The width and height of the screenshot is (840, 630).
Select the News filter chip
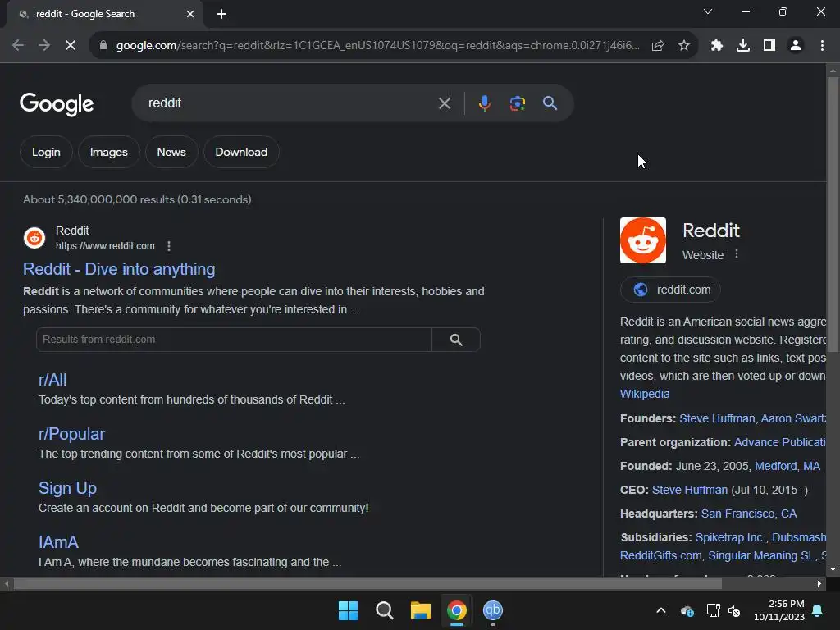coord(171,152)
